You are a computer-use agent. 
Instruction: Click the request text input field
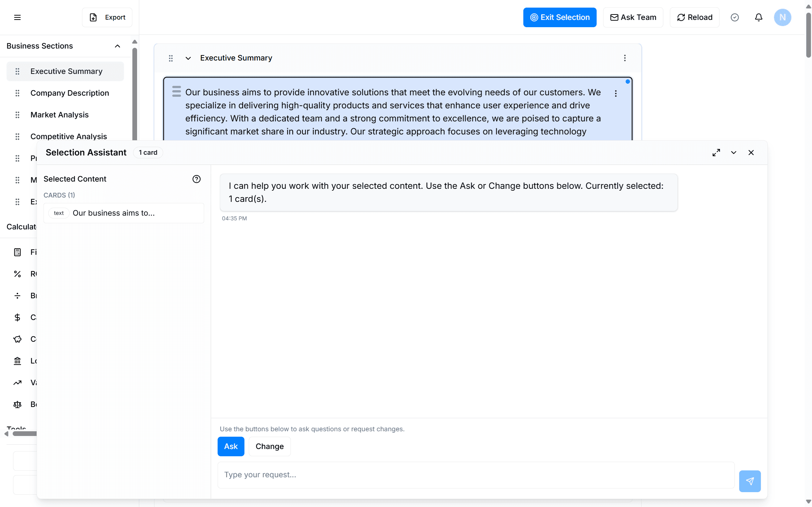tap(476, 475)
